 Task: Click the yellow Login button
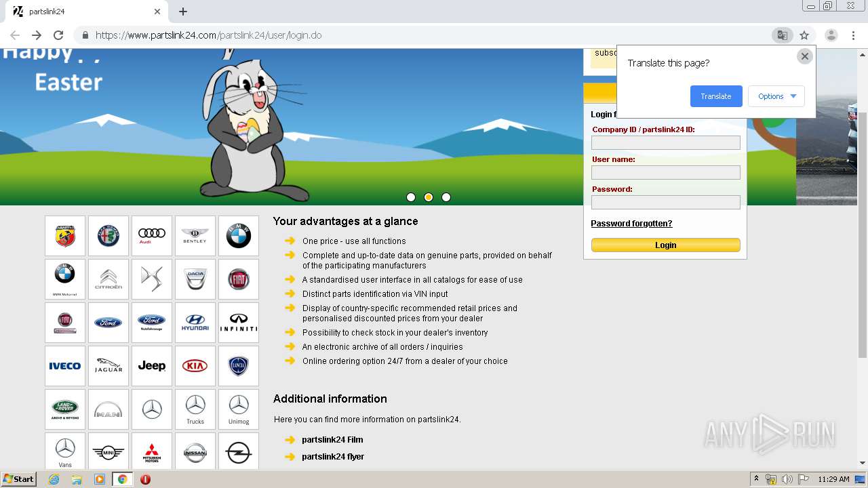click(666, 245)
